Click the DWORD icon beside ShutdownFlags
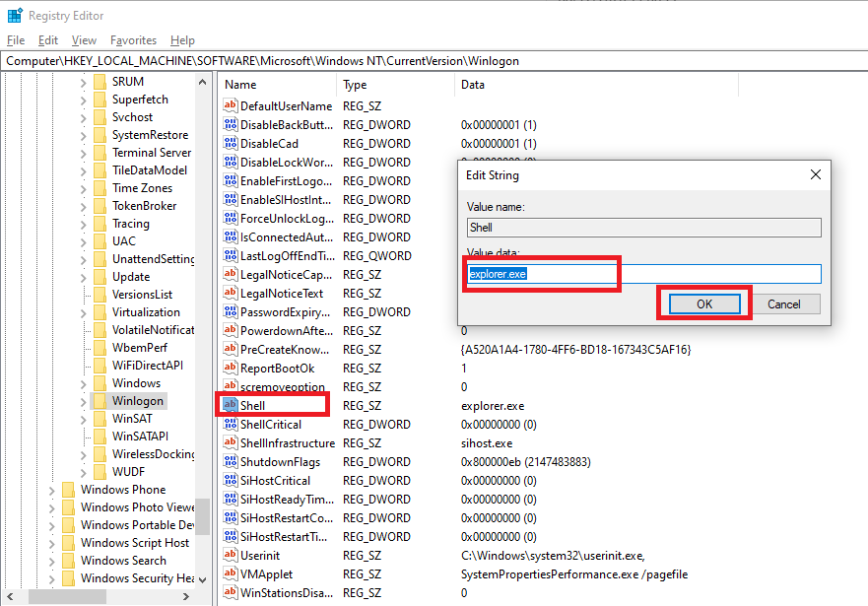 point(232,461)
